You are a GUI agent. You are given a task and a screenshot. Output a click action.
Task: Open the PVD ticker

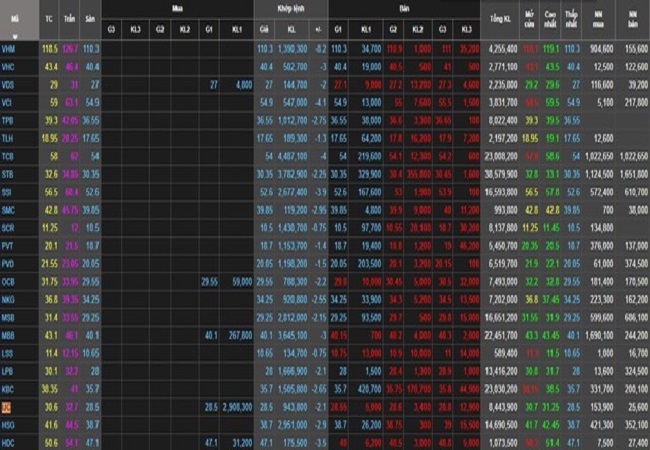[x=7, y=264]
